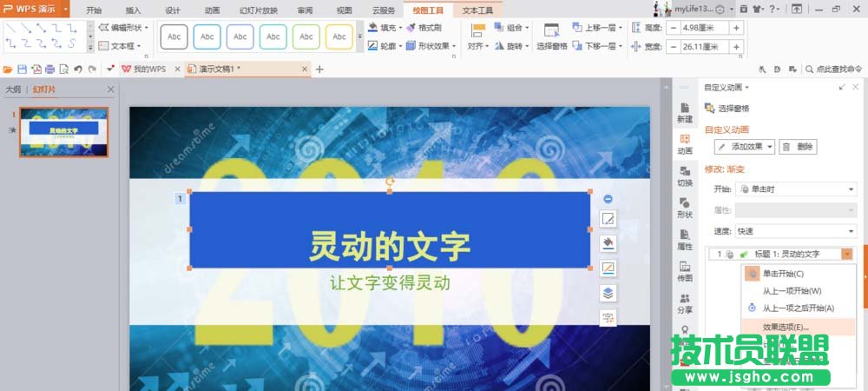Choose Start After Previous (从上一项之后开始) entry
Image resolution: width=868 pixels, height=391 pixels.
[799, 308]
